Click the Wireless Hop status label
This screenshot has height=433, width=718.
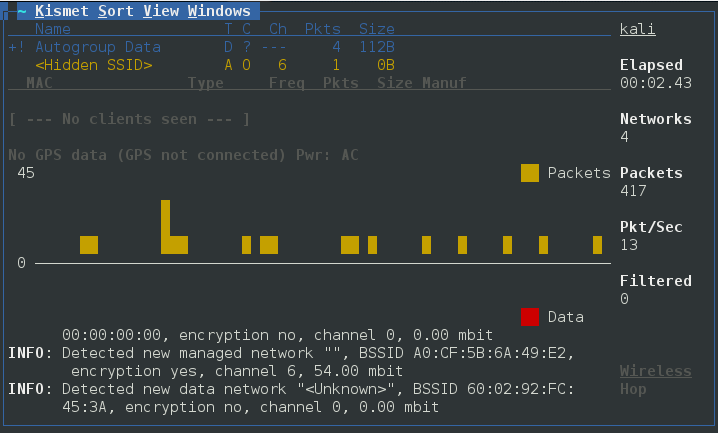[x=655, y=380]
